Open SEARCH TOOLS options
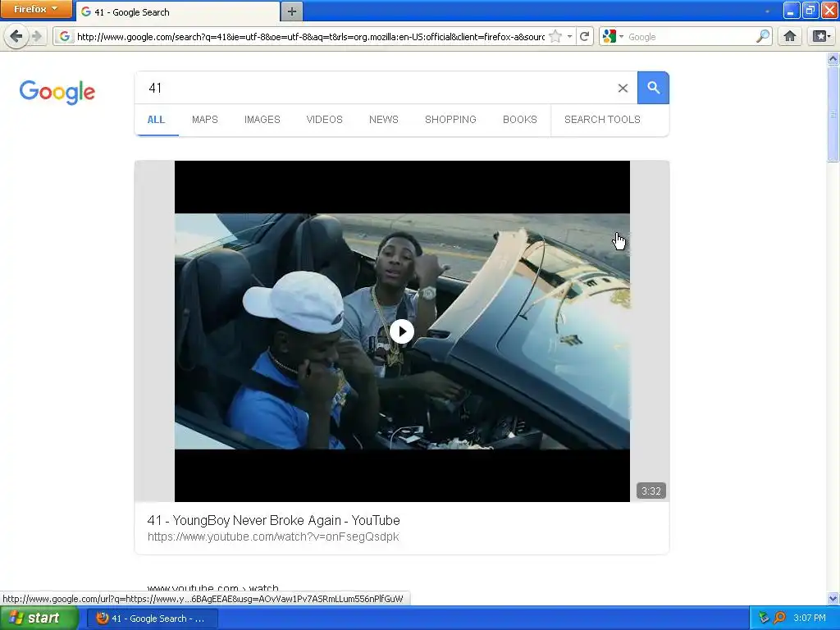The height and width of the screenshot is (630, 840). 602,120
